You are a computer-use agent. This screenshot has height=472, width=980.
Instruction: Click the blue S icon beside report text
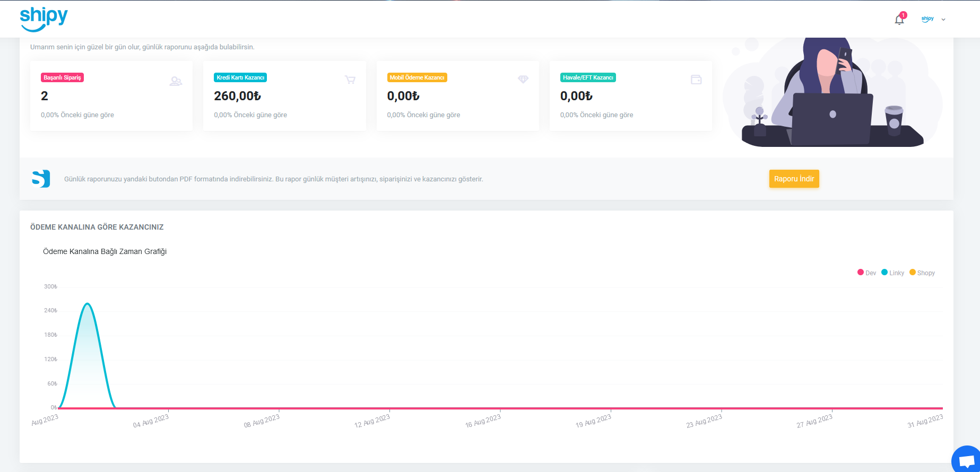pyautogui.click(x=41, y=179)
